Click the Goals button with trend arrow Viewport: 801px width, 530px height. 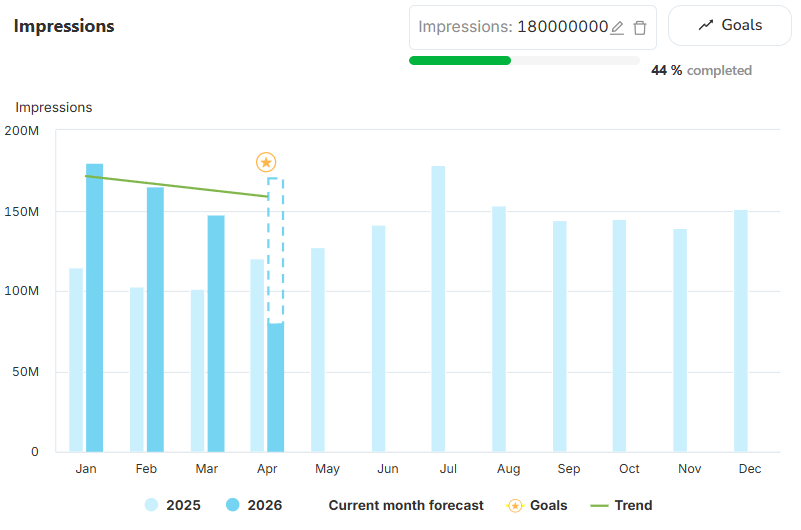click(730, 26)
